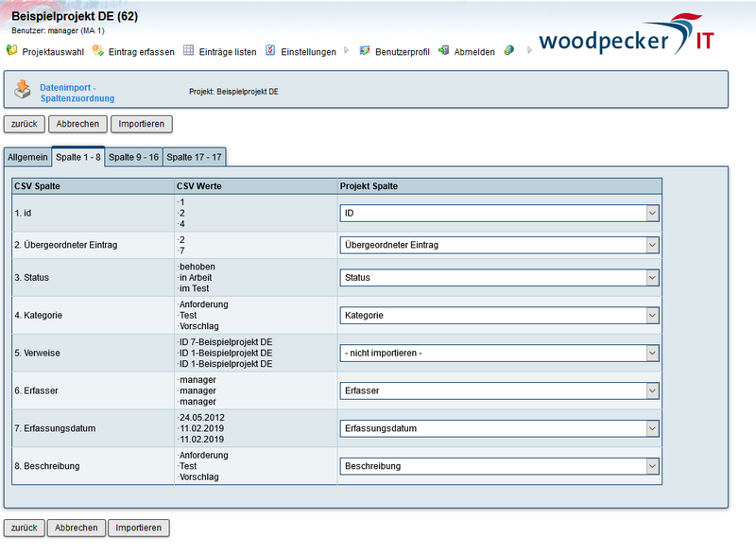Expand the dropdown showing '- nicht importieren -'
This screenshot has height=554, width=756.
(x=652, y=353)
